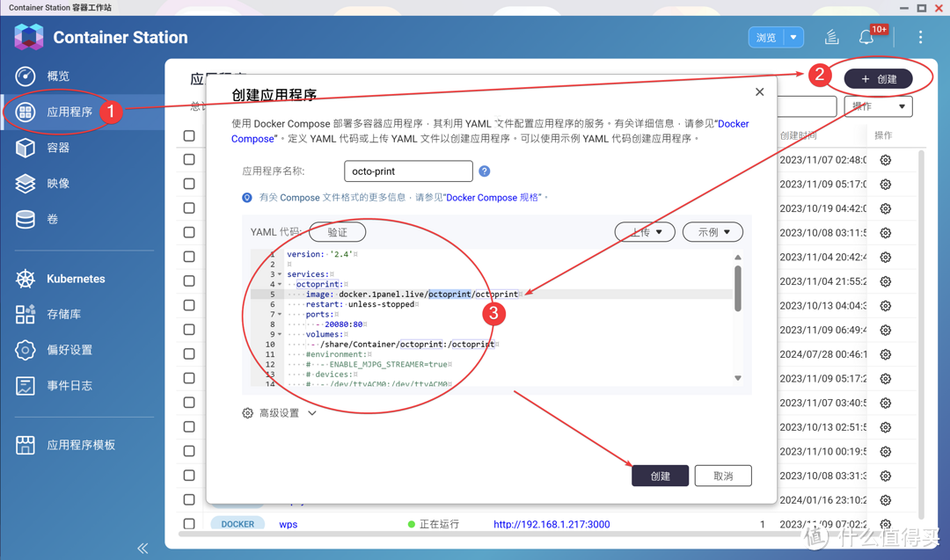Open gear actions for row 2023/11/07 02:48
Viewport: 950px width, 560px height.
[x=886, y=160]
